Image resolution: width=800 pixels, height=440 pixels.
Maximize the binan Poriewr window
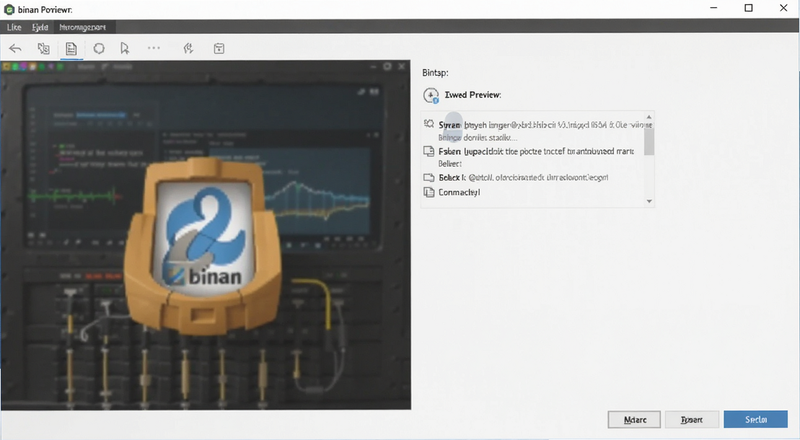coord(748,8)
